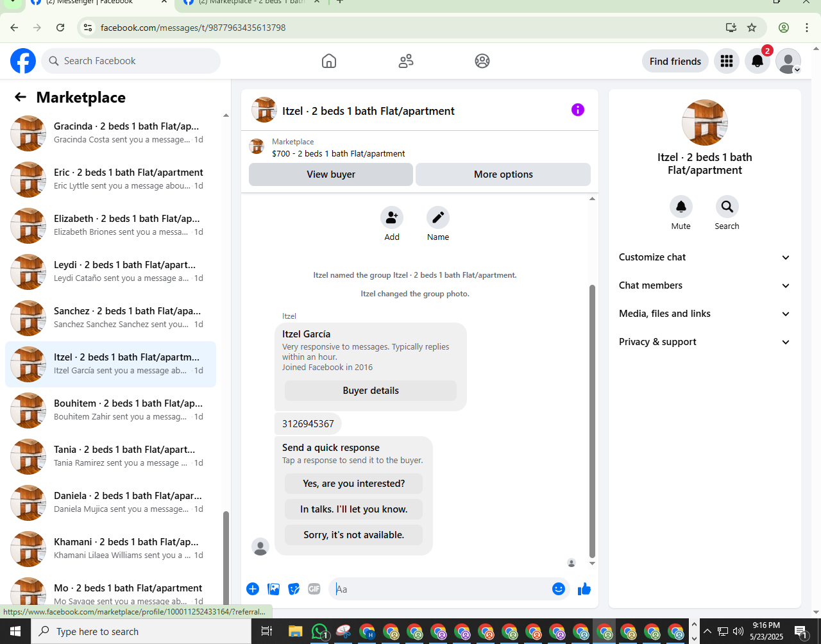Click the address bar URL
821x644 pixels.
pos(193,28)
